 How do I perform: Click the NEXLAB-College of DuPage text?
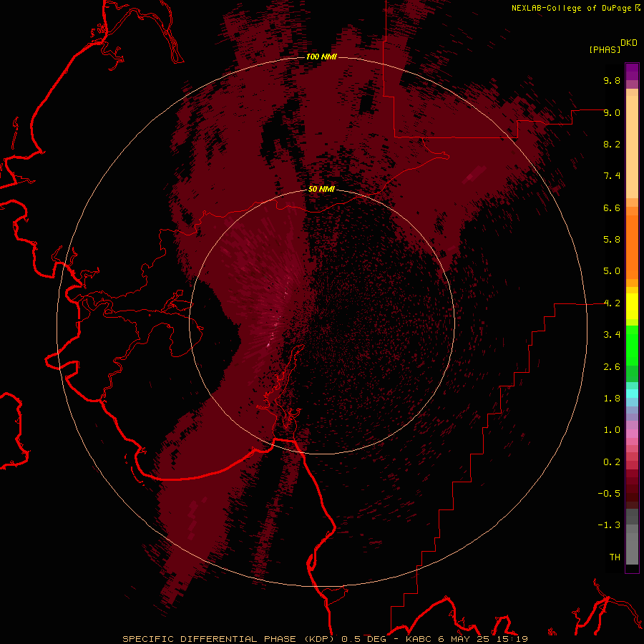click(572, 8)
